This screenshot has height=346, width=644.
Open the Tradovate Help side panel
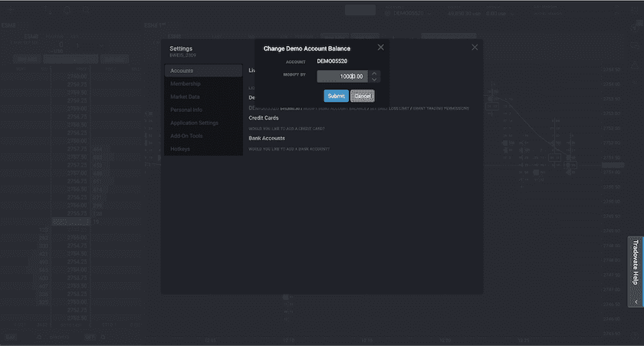click(x=636, y=262)
